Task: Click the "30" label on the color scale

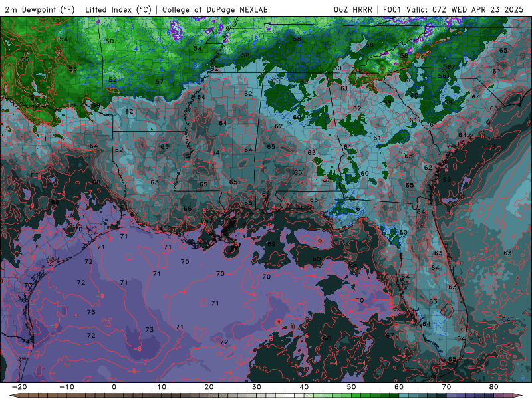Action: click(257, 387)
